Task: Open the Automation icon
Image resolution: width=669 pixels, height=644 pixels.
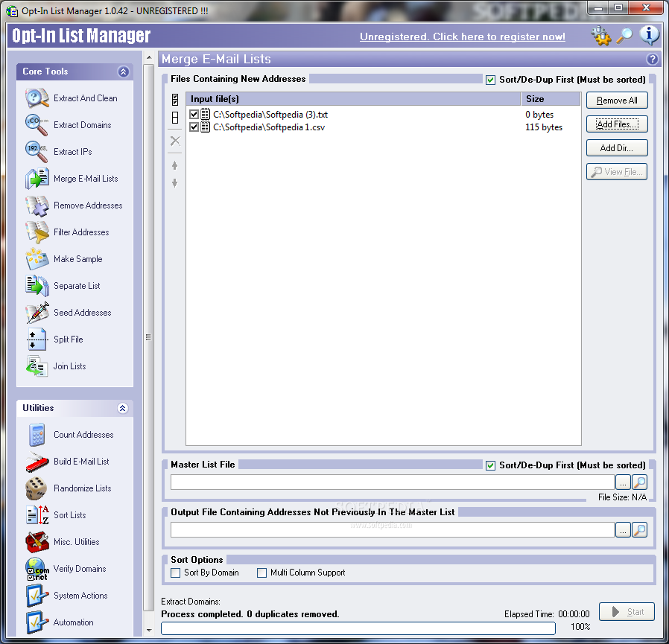Action: click(x=37, y=622)
